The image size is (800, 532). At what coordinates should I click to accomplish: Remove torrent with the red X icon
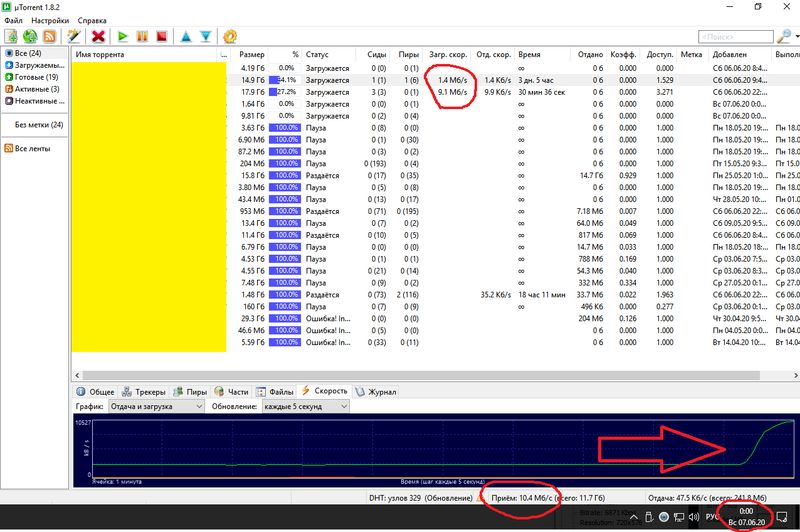click(99, 36)
